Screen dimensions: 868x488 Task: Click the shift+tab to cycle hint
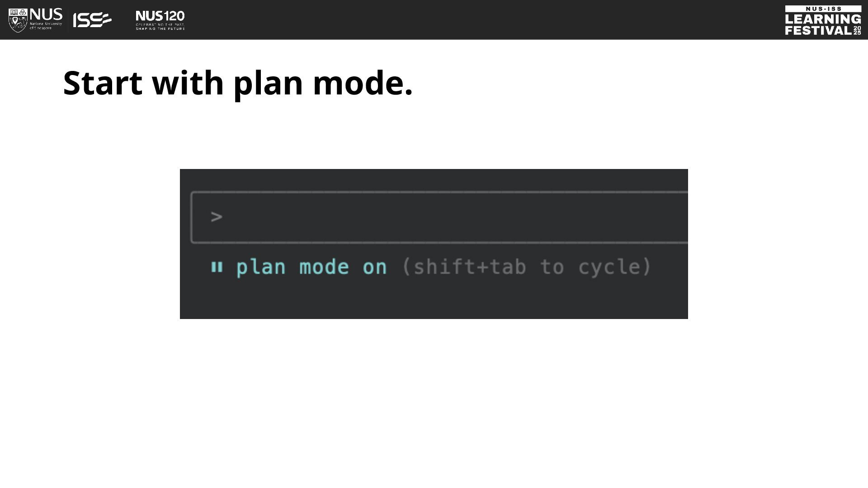pyautogui.click(x=526, y=267)
